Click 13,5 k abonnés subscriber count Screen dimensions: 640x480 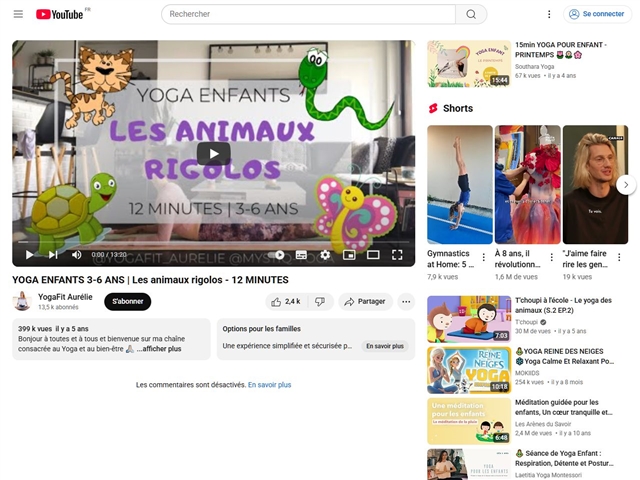(58, 307)
